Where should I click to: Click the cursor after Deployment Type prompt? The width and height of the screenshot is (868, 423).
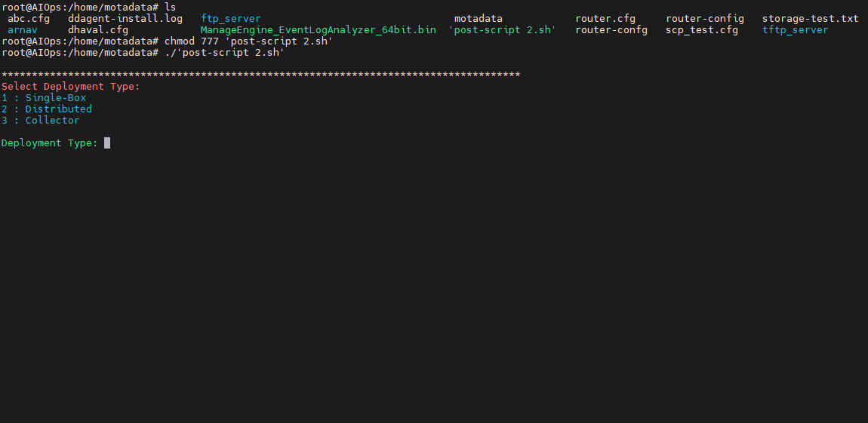pyautogui.click(x=107, y=143)
